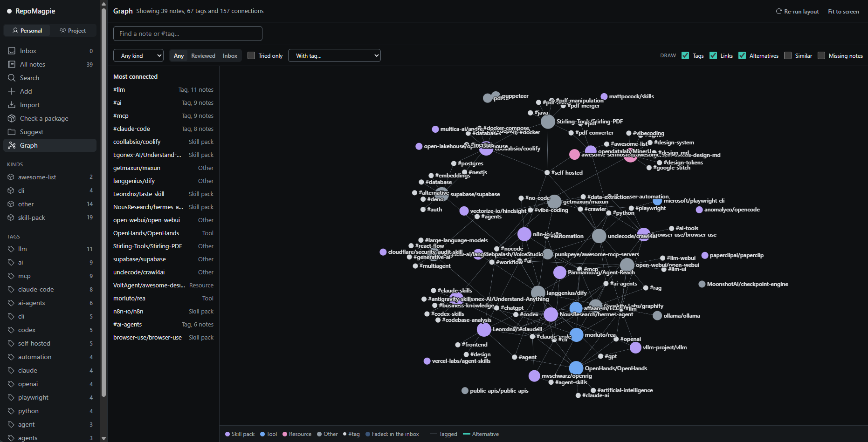This screenshot has width=868, height=442.
Task: Switch to the Personal tab
Action: pyautogui.click(x=28, y=30)
